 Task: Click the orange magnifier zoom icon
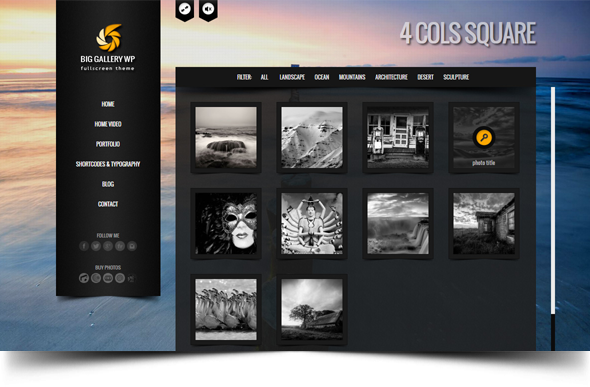484,137
